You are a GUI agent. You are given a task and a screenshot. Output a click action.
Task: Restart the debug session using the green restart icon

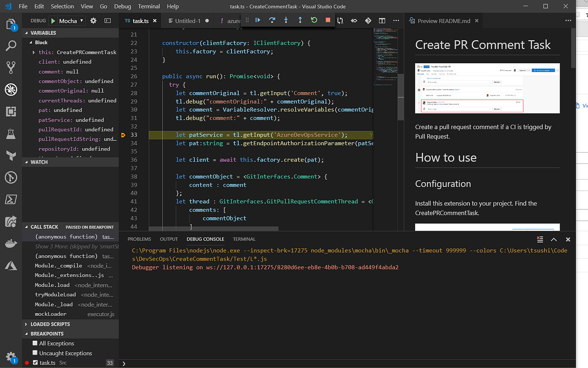(314, 20)
